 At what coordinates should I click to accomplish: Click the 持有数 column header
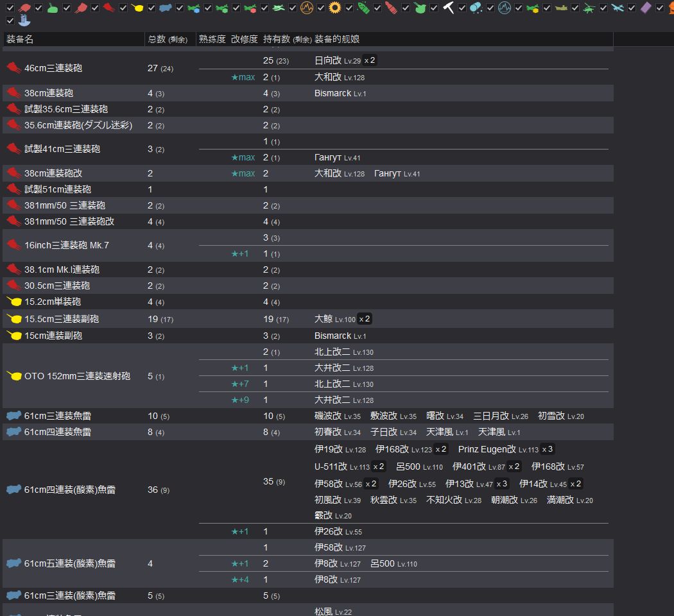click(x=287, y=39)
